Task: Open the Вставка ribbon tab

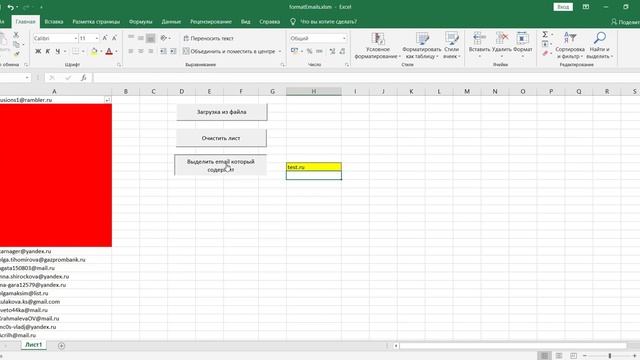Action: [53, 22]
